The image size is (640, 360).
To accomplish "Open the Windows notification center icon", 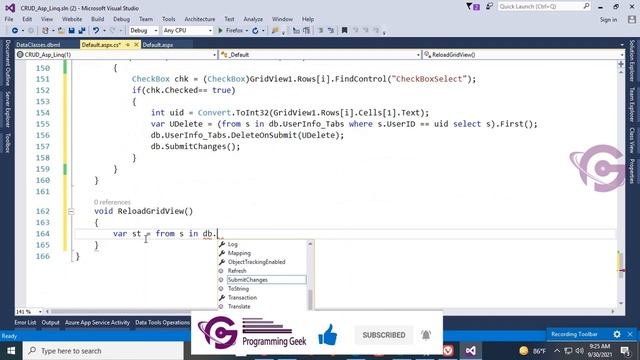I will [x=625, y=351].
